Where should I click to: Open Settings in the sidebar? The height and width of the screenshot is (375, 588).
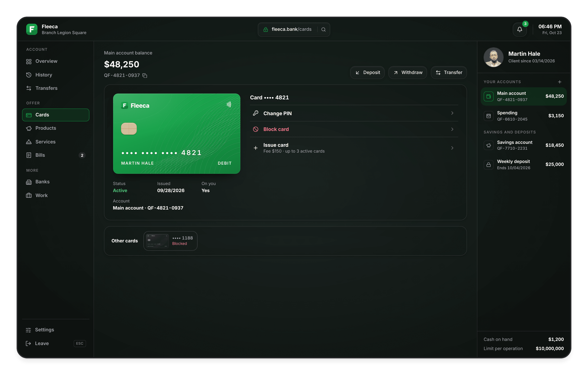tap(56, 330)
